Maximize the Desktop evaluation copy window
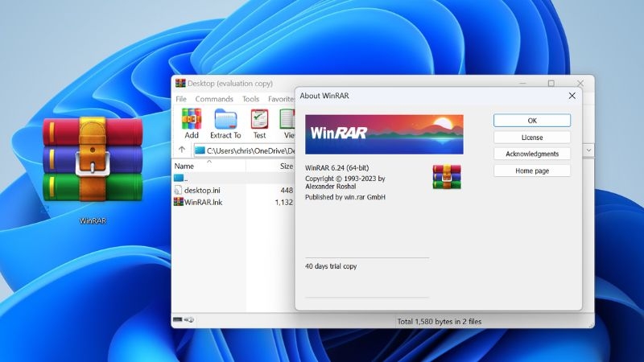Viewport: 644px width, 362px height. tap(551, 84)
